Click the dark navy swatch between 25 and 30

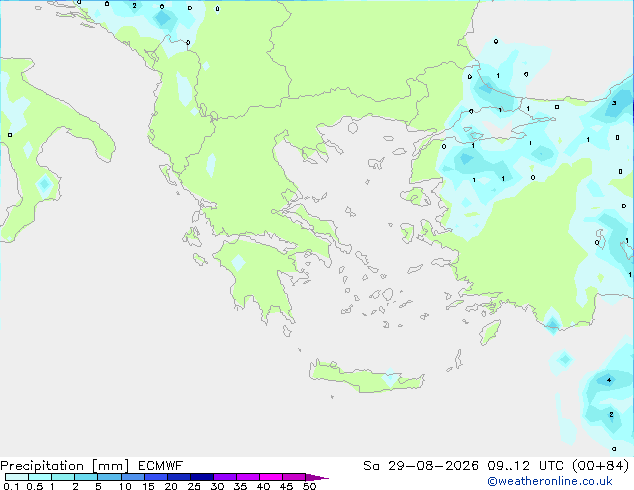click(202, 477)
